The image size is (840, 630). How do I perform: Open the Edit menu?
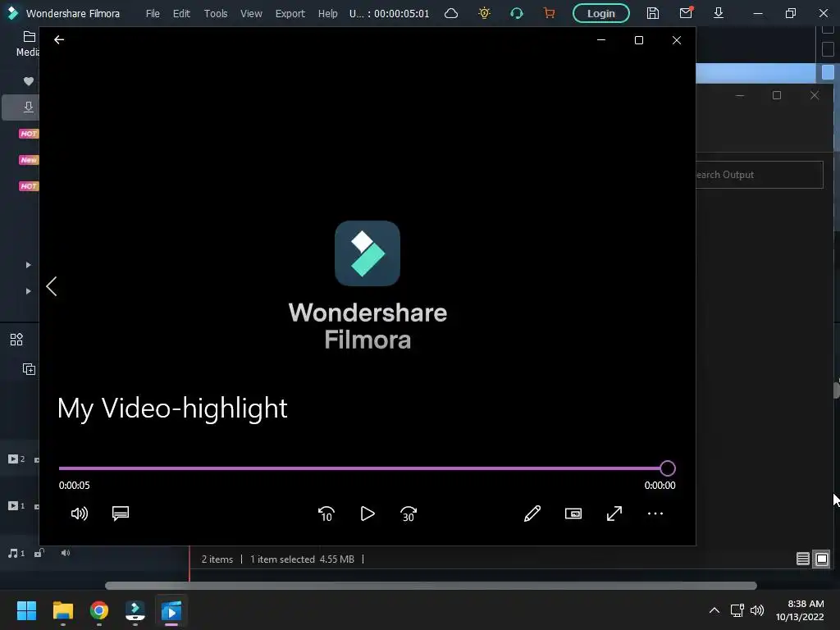click(x=181, y=13)
